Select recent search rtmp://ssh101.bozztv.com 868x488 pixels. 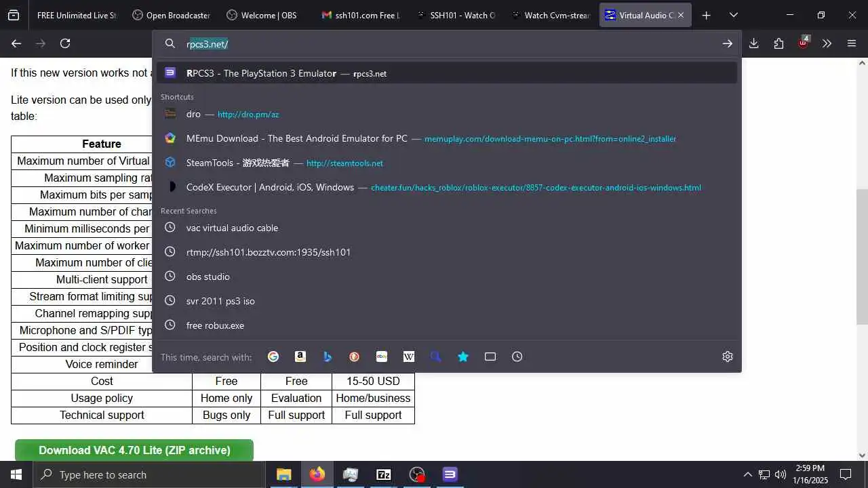pyautogui.click(x=447, y=252)
